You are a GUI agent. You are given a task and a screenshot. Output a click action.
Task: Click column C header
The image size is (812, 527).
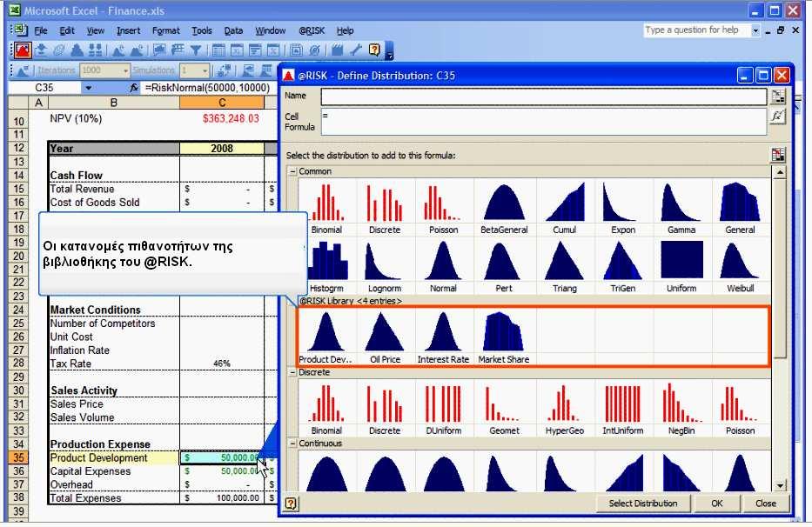[222, 103]
